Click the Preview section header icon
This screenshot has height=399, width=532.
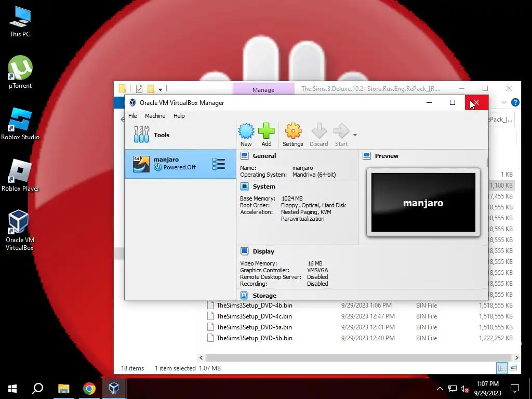pos(366,156)
